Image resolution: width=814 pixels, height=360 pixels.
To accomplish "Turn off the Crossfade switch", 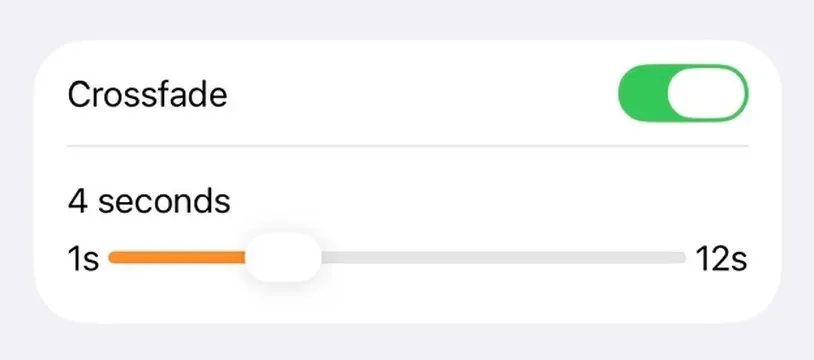I will (683, 94).
